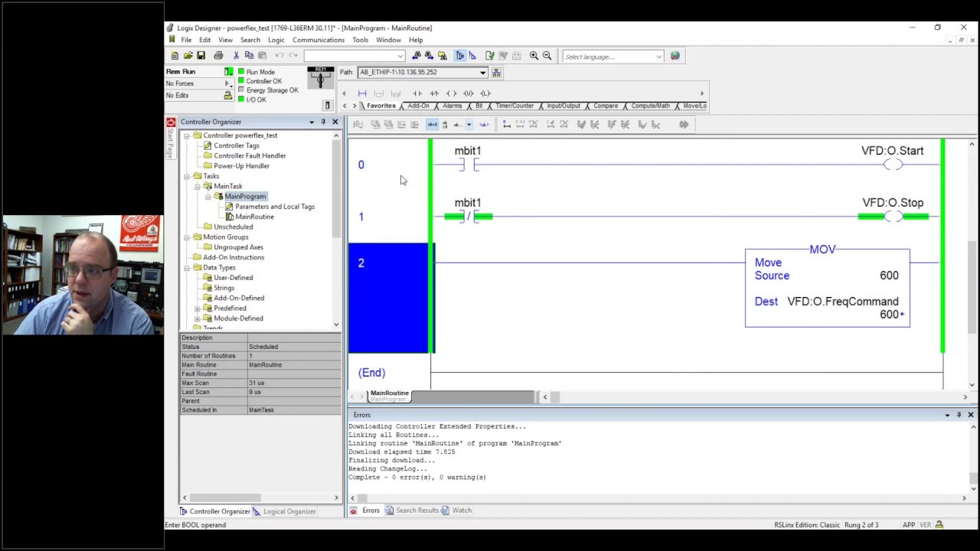This screenshot has height=551, width=980.
Task: Toggle the tag names display button
Action: [x=433, y=124]
